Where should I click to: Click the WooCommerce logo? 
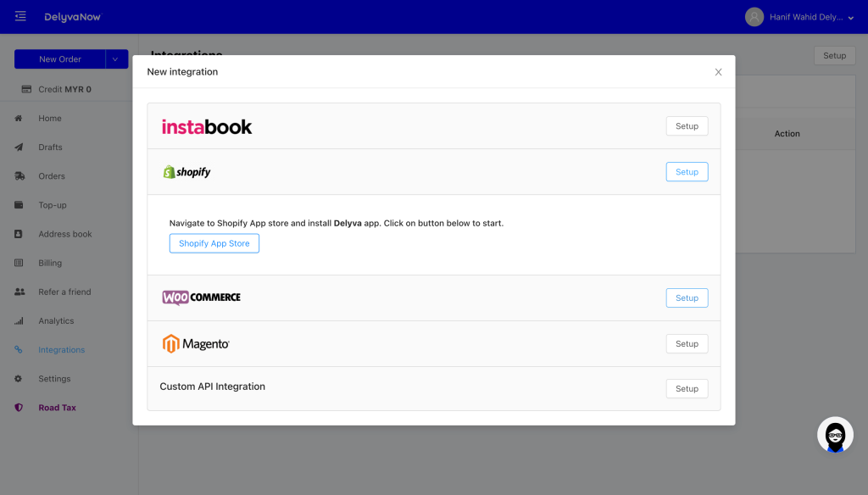[202, 298]
